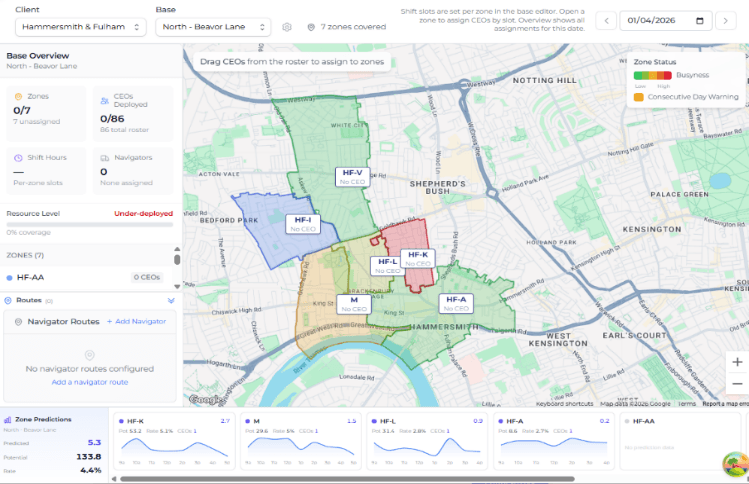Click the Zones stat card icon
The image size is (749, 484).
pos(18,97)
